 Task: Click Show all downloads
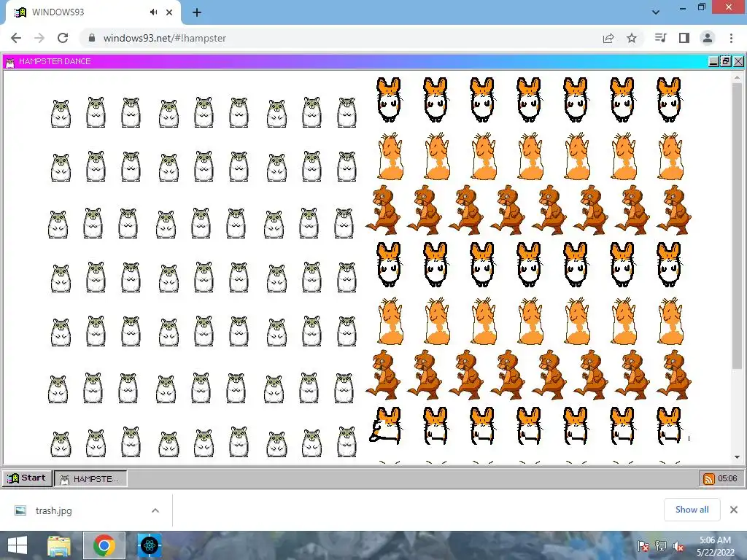click(692, 510)
